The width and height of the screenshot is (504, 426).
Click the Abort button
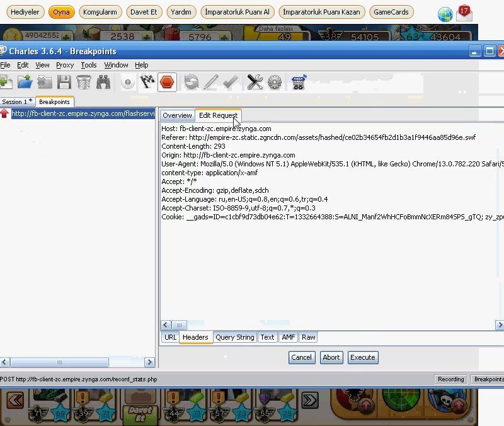tap(331, 357)
